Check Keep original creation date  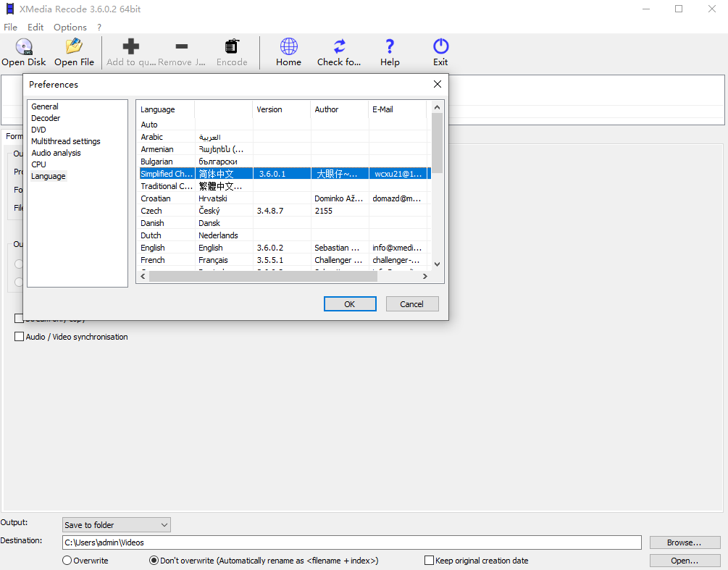430,561
